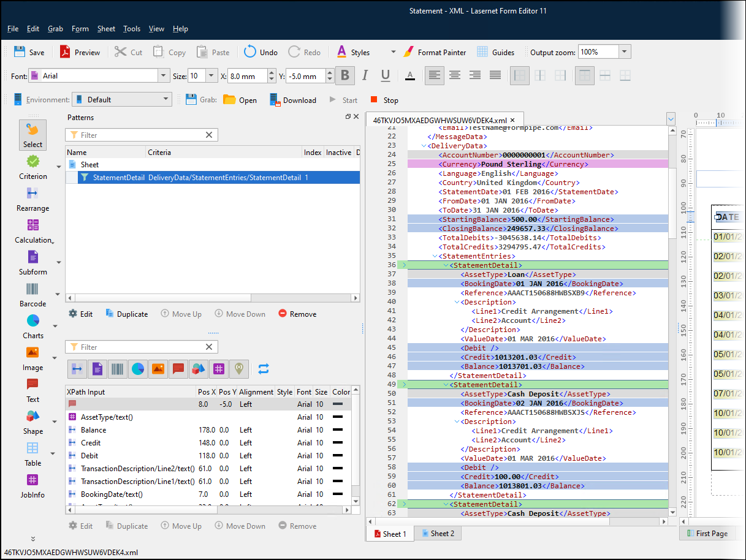The image size is (746, 560).
Task: Select the JobInfo tool
Action: tap(32, 485)
